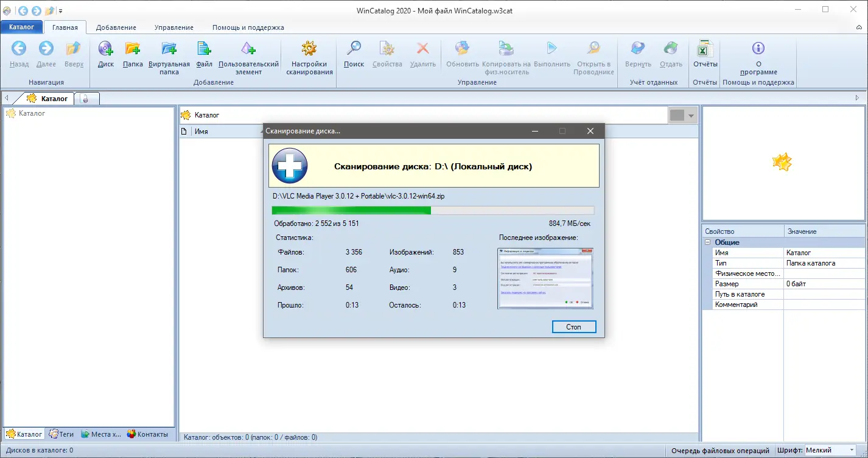Click Тип value Папка каталога
This screenshot has width=868, height=458.
pos(824,263)
